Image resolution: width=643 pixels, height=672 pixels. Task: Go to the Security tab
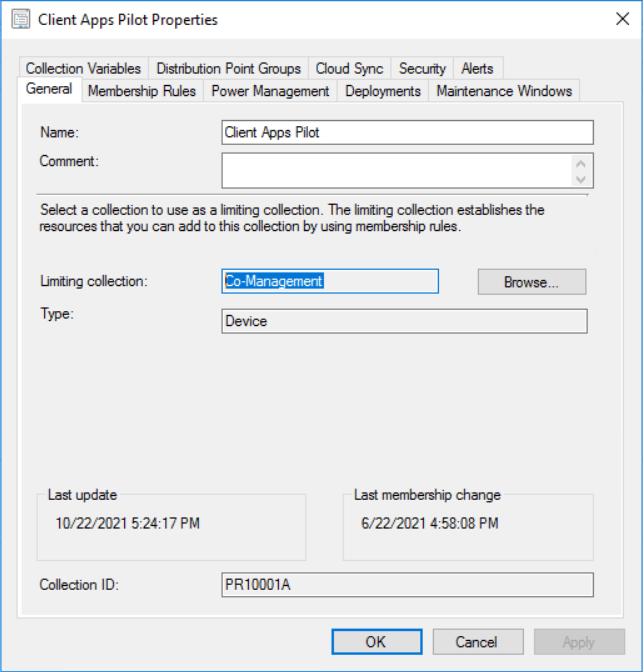point(422,68)
